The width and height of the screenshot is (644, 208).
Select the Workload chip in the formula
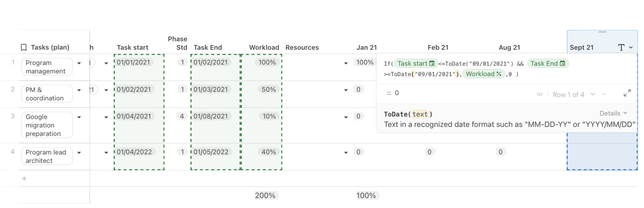(483, 74)
